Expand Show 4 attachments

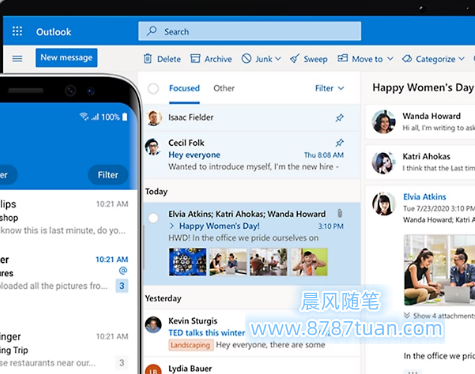click(x=439, y=315)
